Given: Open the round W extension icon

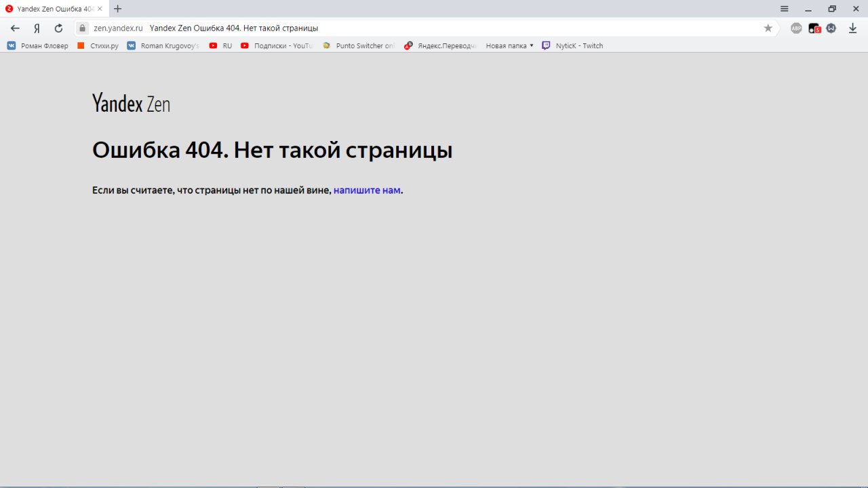Looking at the screenshot, I should 831,28.
